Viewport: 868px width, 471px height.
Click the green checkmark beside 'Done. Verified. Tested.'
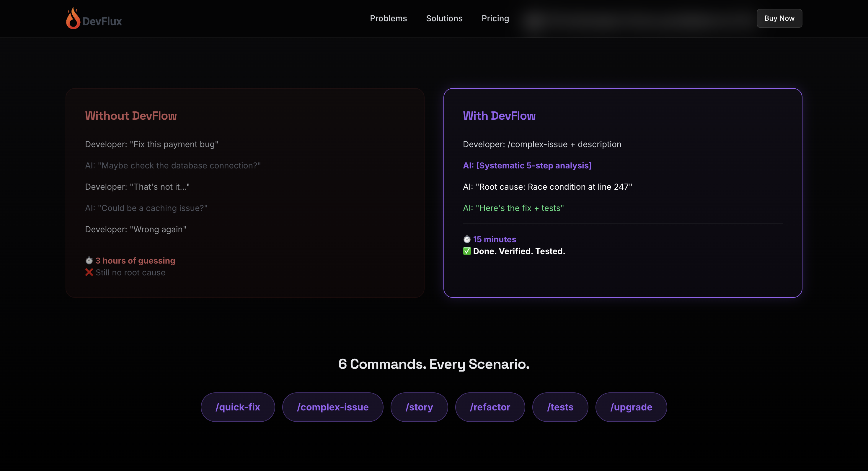tap(466, 251)
